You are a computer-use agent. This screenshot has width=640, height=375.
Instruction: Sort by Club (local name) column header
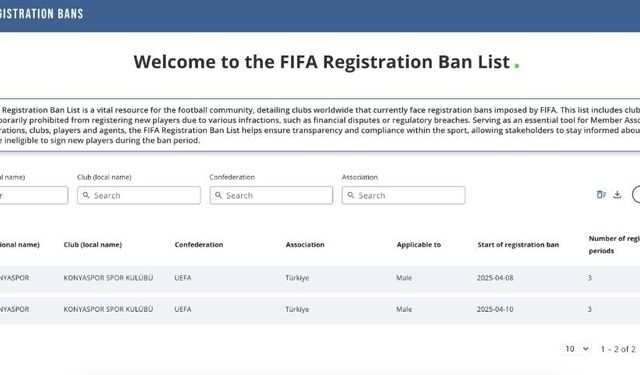pyautogui.click(x=93, y=245)
